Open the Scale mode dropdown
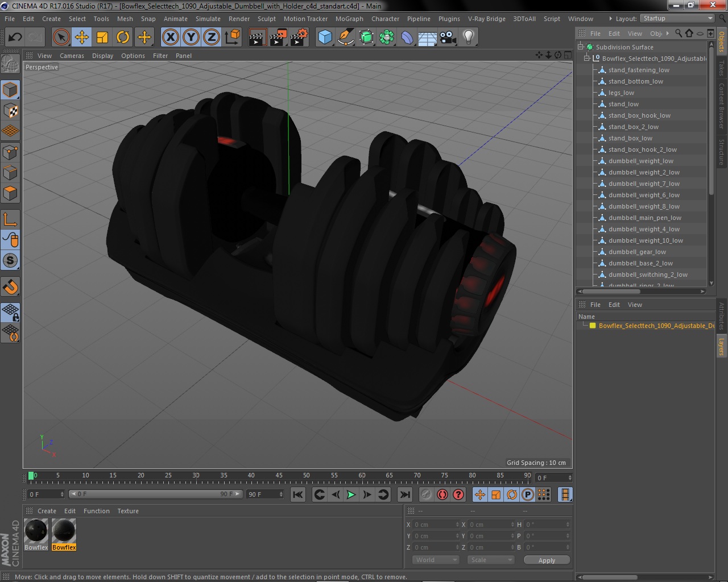The image size is (728, 582). [491, 560]
